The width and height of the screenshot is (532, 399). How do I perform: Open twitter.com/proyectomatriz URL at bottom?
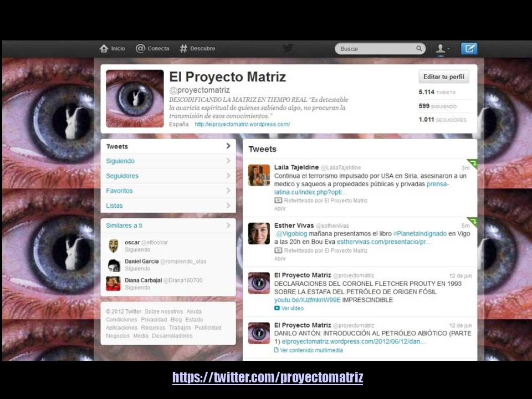coord(268,377)
